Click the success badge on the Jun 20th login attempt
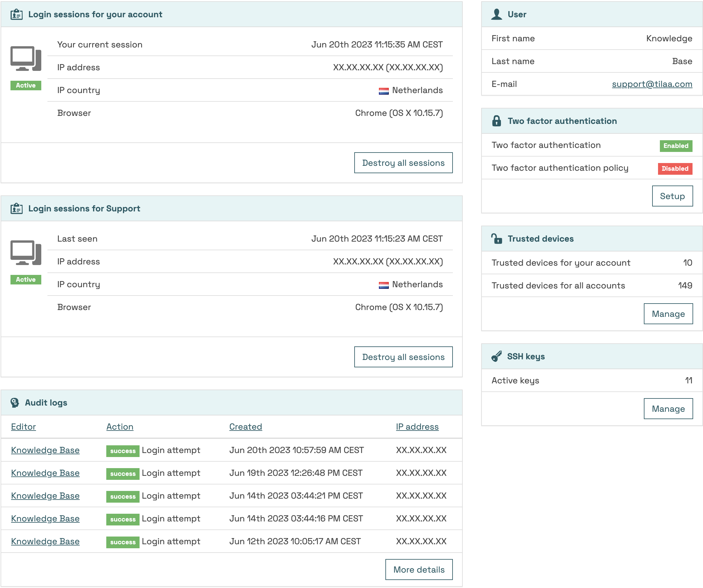The width and height of the screenshot is (703, 588). click(x=123, y=451)
